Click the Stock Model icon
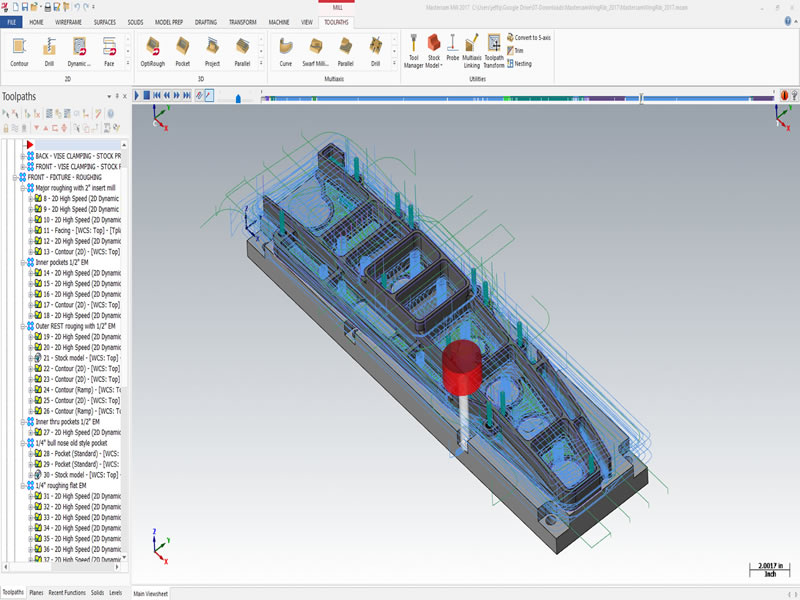Image resolution: width=800 pixels, height=600 pixels. [x=434, y=52]
